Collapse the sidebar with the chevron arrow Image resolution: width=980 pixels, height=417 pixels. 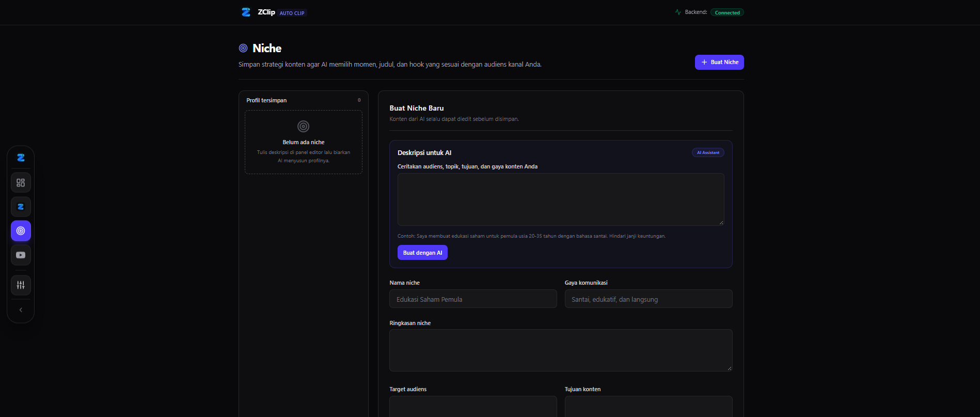tap(21, 310)
